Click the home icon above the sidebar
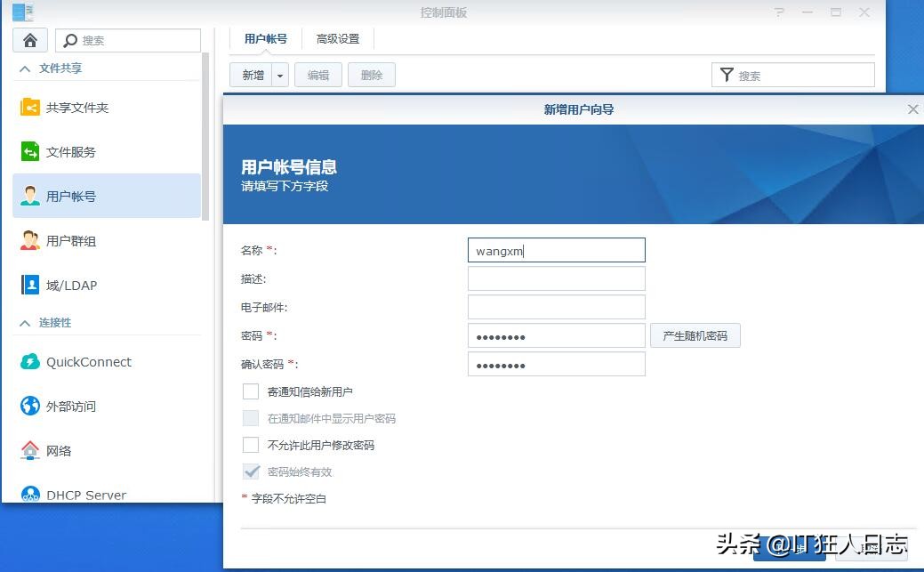This screenshot has height=572, width=924. pos(29,39)
